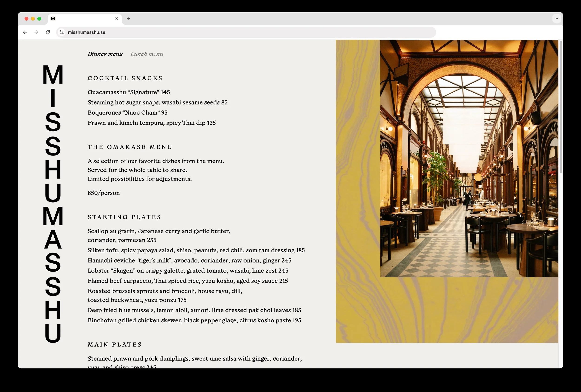Open site information icon in address bar
The height and width of the screenshot is (392, 581).
[62, 32]
